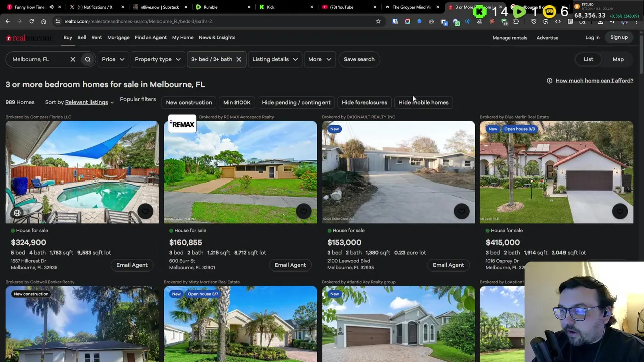644x362 pixels.
Task: Open the browser history clock icon
Action: coord(534,21)
